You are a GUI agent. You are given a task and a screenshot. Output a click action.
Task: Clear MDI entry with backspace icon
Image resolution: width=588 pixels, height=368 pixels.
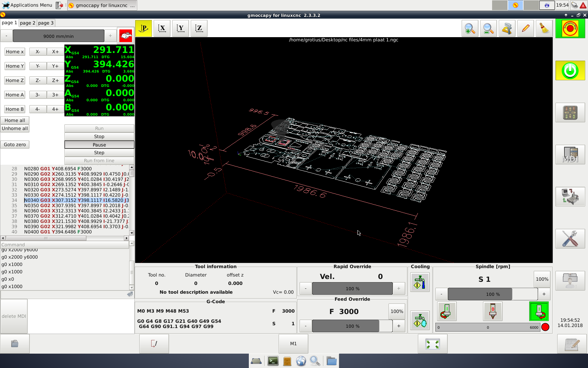[x=130, y=294]
